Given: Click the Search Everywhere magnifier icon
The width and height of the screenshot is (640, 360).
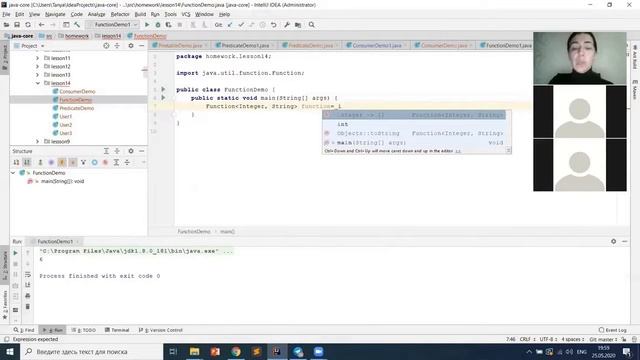Looking at the screenshot, I should (x=311, y=25).
